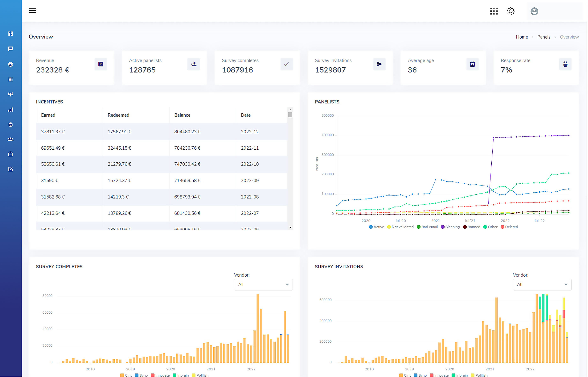Open small grid icon in sidebar
Viewport: 588px width, 377px height.
click(10, 79)
